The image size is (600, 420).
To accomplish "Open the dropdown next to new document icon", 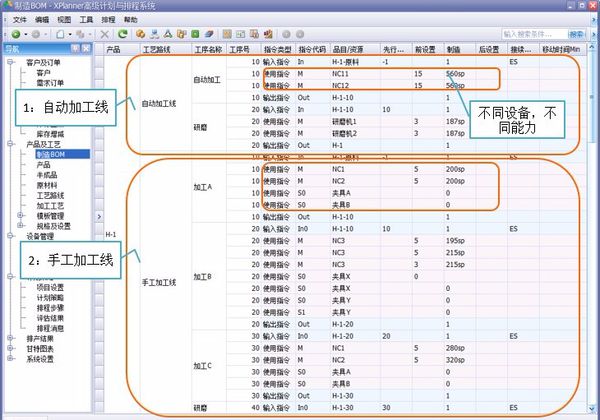I will pos(70,35).
